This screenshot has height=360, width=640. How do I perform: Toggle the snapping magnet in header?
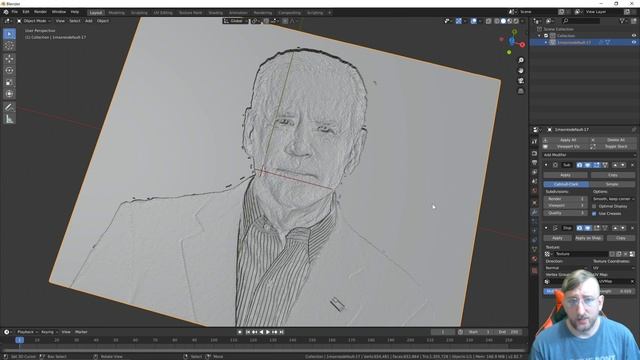(266, 21)
